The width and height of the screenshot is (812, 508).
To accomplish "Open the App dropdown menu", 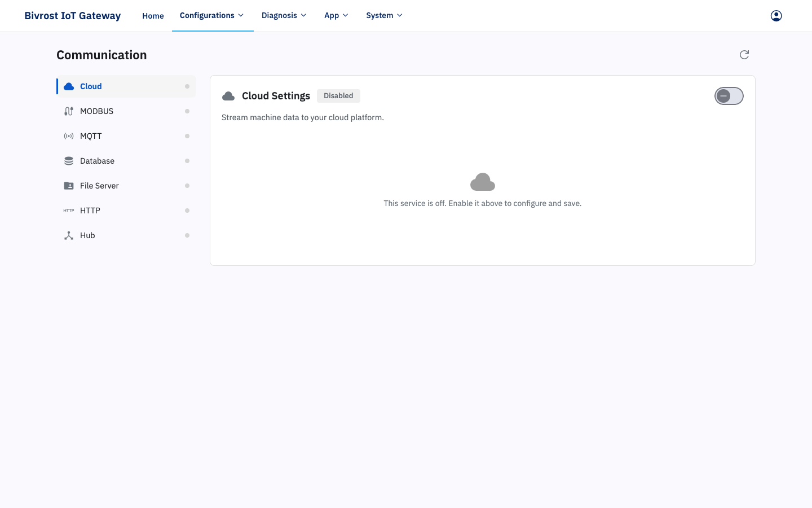I will click(336, 15).
